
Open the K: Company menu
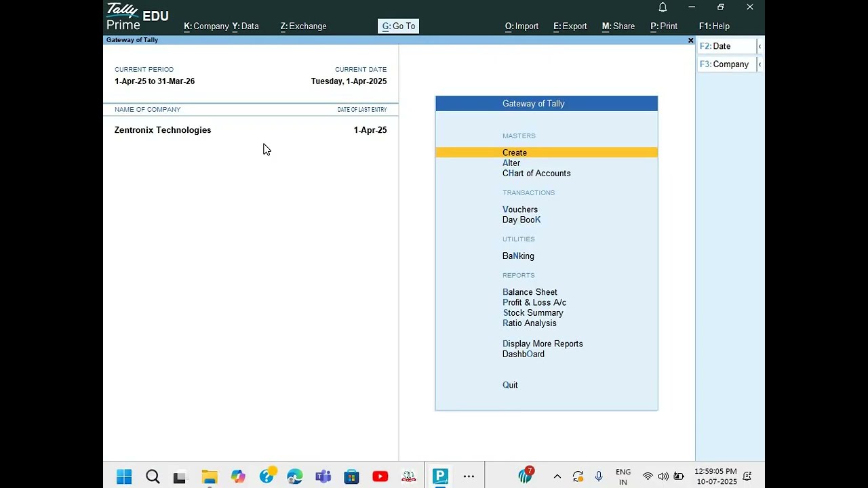(206, 26)
